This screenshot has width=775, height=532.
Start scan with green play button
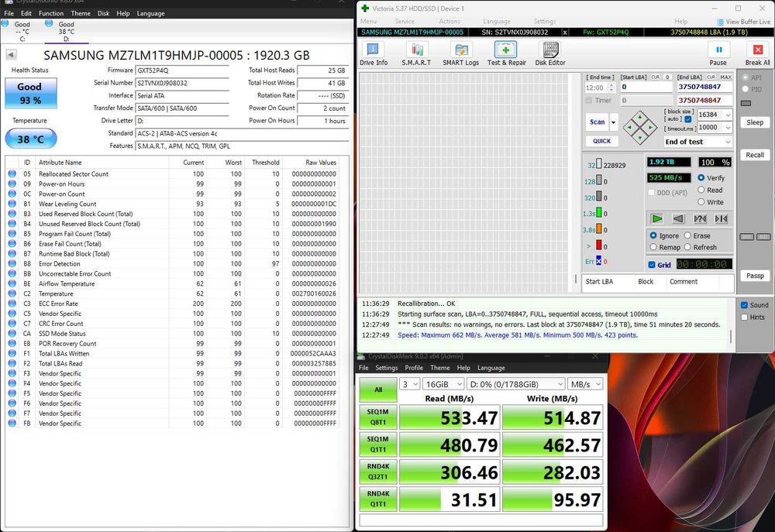pyautogui.click(x=657, y=218)
